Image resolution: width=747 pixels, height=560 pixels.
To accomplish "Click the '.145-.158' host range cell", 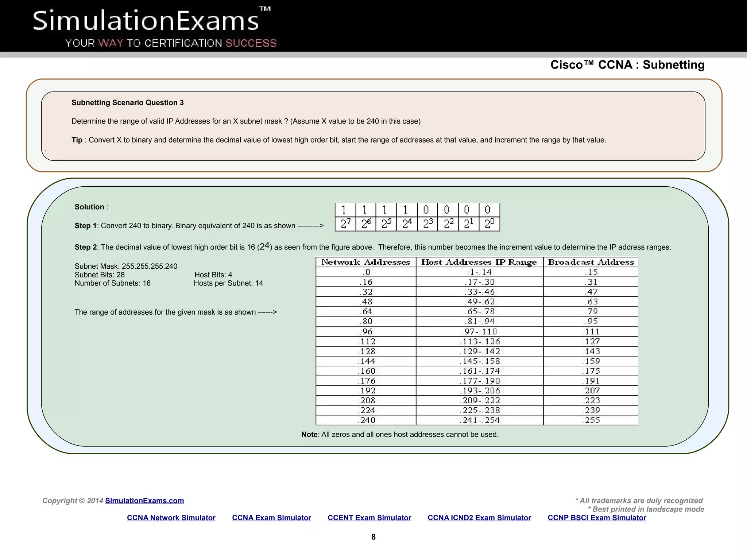I will coord(479,361).
